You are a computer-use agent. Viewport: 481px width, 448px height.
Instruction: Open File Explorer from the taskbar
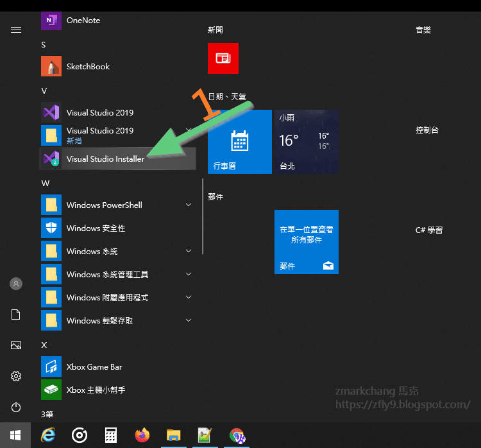174,435
